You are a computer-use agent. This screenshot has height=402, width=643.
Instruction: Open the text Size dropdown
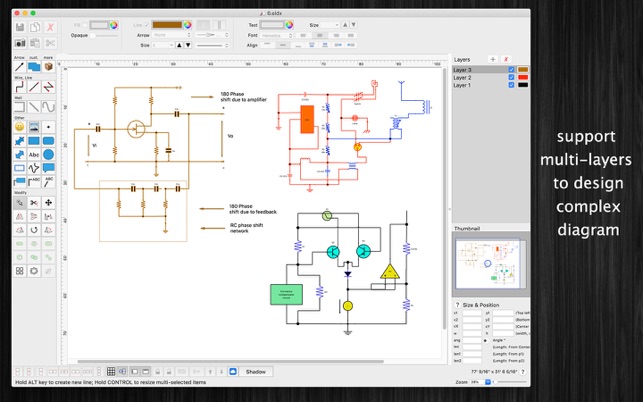[330, 25]
